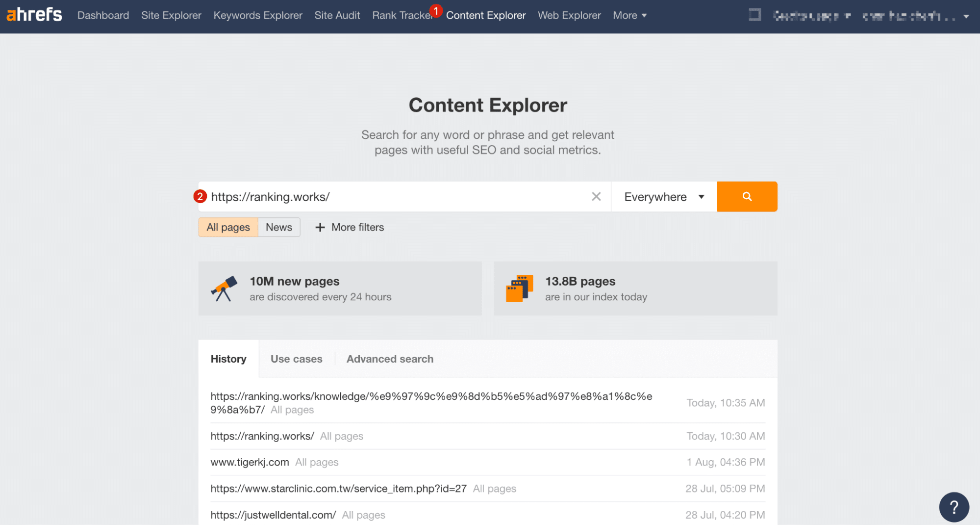
Task: Open the Advanced search tab
Action: 390,359
